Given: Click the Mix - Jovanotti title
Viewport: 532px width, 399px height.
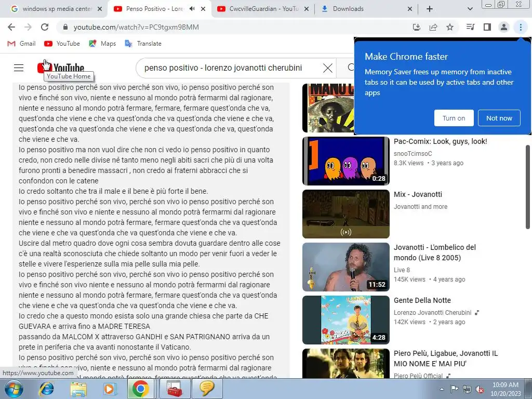Looking at the screenshot, I should tap(418, 194).
